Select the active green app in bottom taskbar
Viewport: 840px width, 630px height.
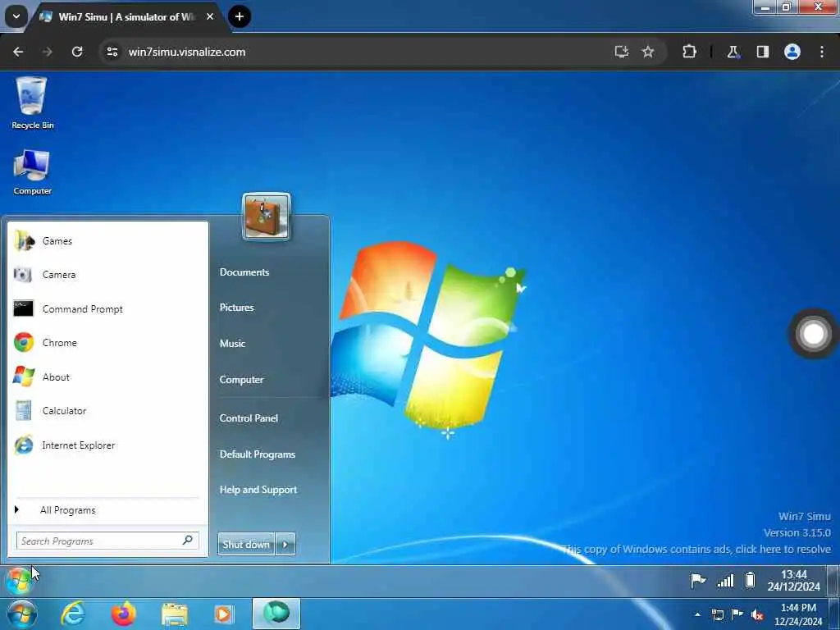point(276,614)
